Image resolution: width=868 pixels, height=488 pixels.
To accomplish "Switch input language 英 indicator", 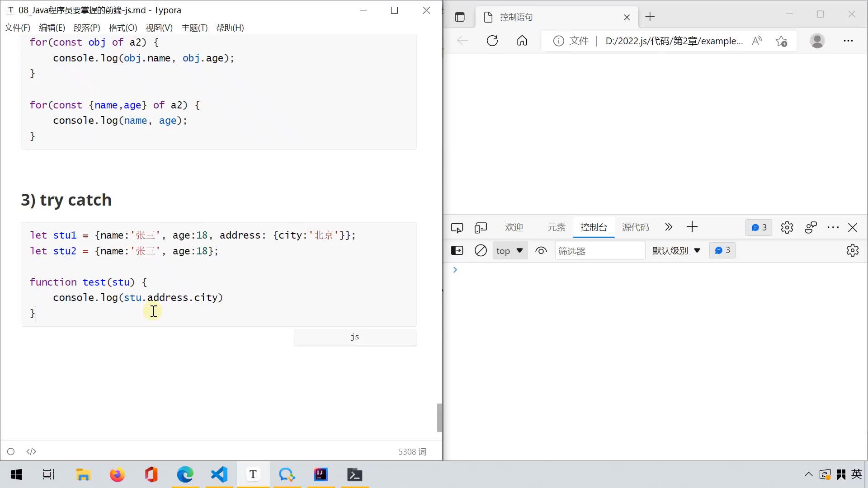I will [857, 474].
